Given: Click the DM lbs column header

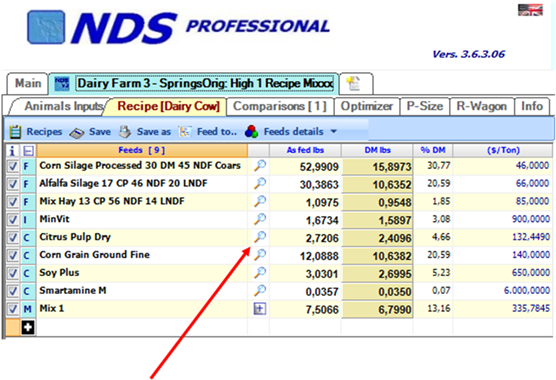Looking at the screenshot, I should coord(377,150).
